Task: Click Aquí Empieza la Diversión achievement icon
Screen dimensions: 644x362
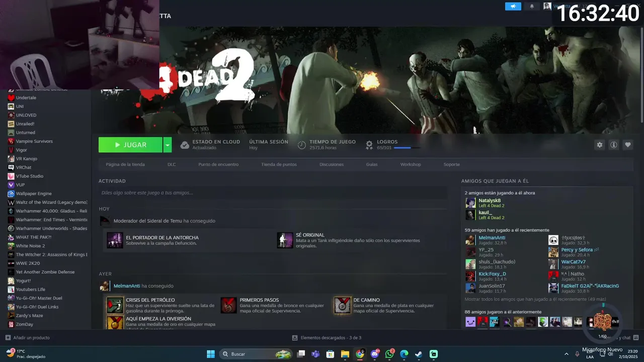Action: (x=115, y=322)
